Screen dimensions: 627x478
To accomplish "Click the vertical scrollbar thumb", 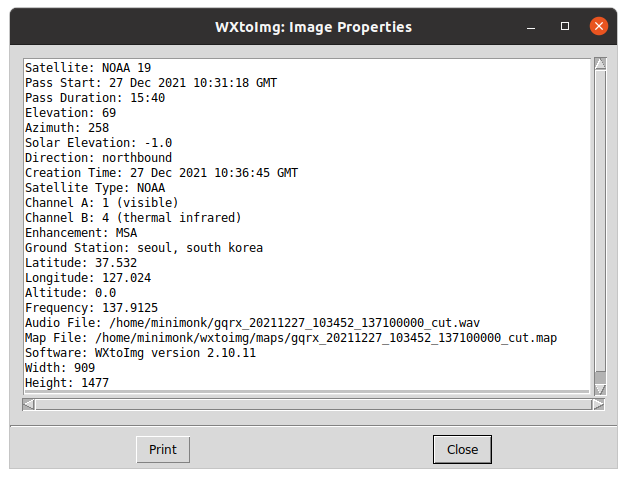I will pos(600,221).
